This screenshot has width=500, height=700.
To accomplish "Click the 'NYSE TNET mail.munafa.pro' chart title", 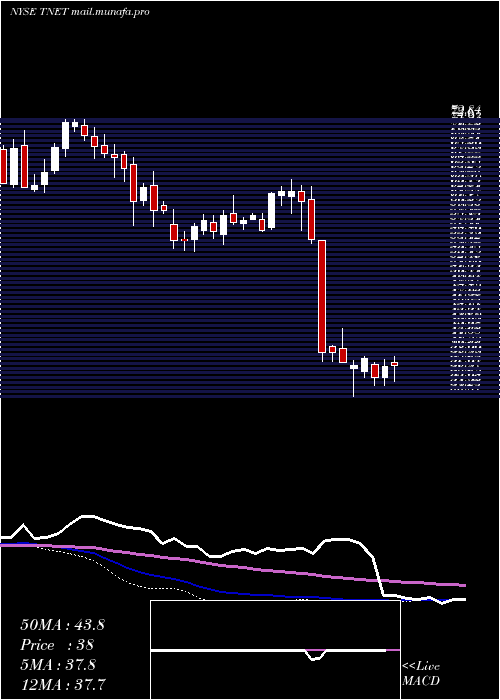I will [x=79, y=12].
